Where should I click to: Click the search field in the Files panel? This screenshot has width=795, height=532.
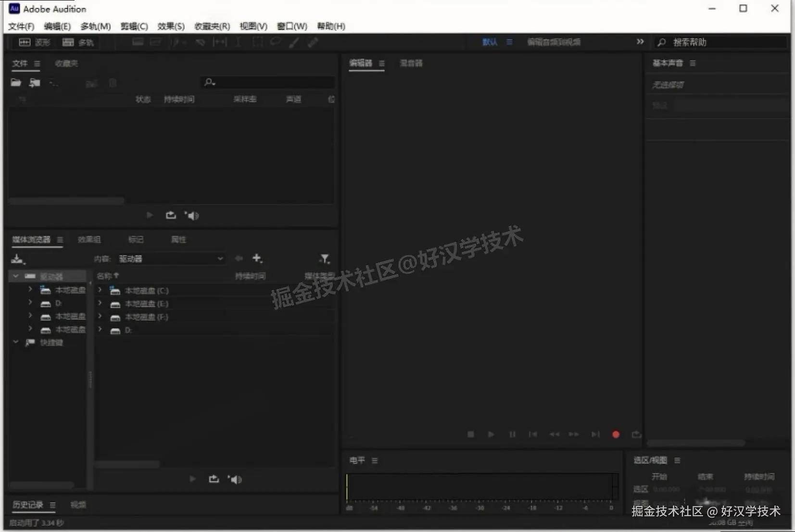tap(267, 82)
